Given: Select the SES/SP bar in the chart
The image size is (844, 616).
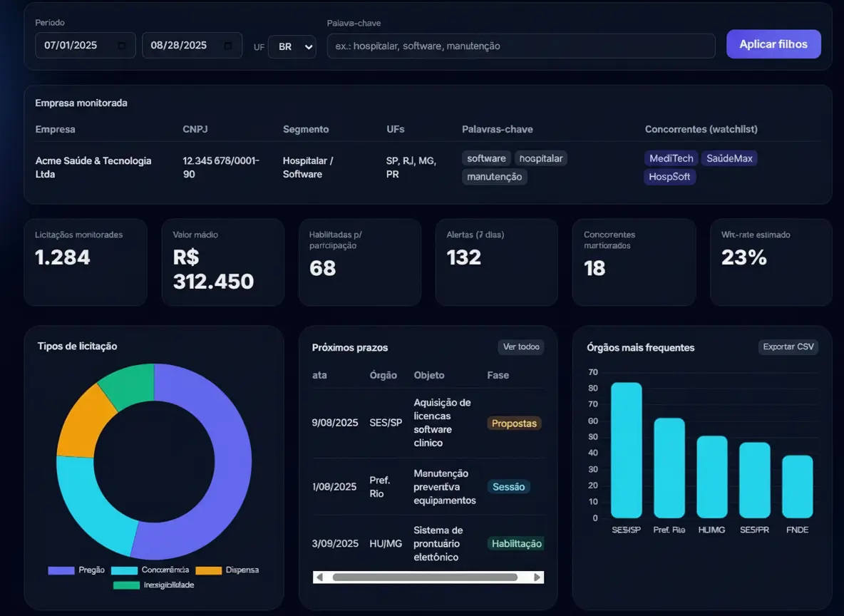Looking at the screenshot, I should coord(626,449).
